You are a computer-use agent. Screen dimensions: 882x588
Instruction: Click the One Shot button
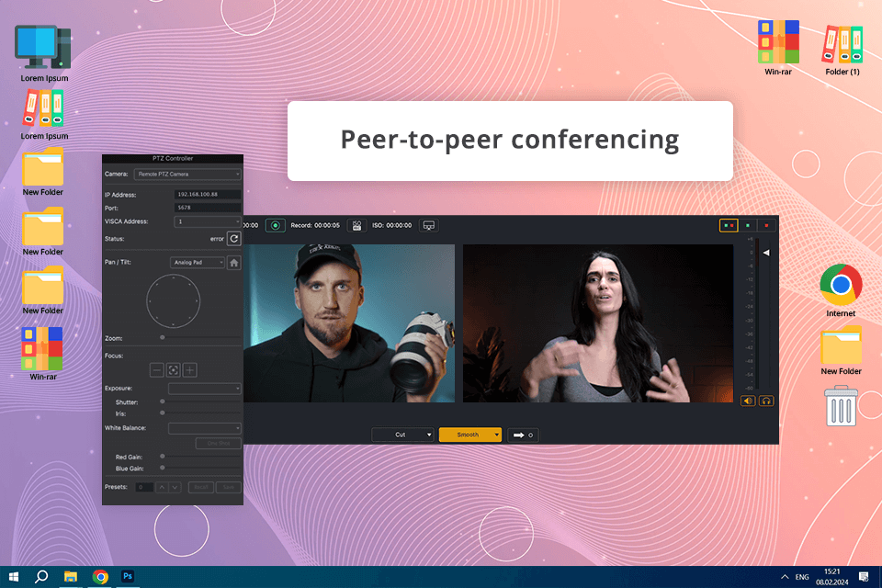pyautogui.click(x=219, y=444)
